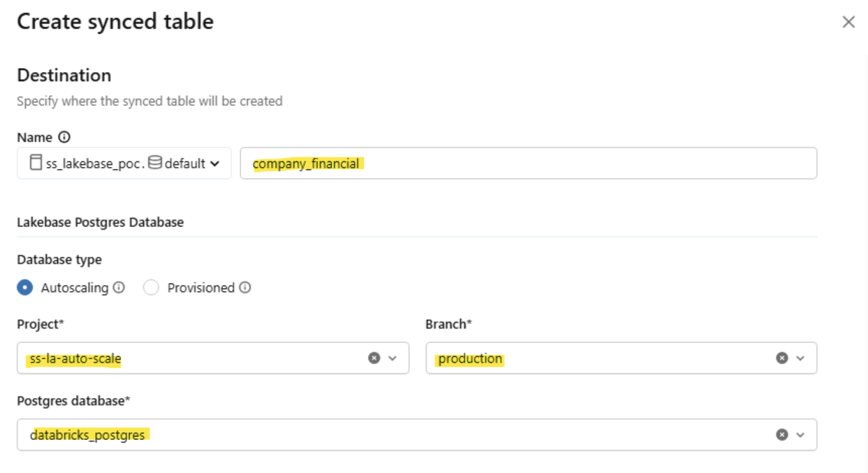
Task: Click the info icon beside Name label
Action: coord(64,137)
